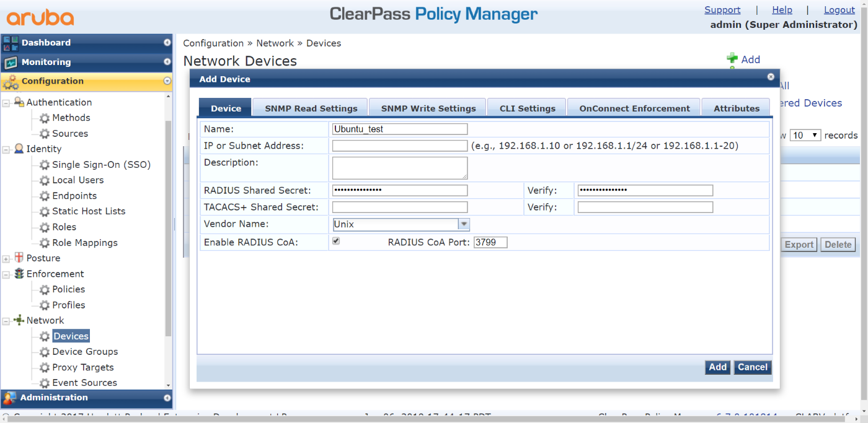
Task: Click the dialog's Add button
Action: pos(717,367)
